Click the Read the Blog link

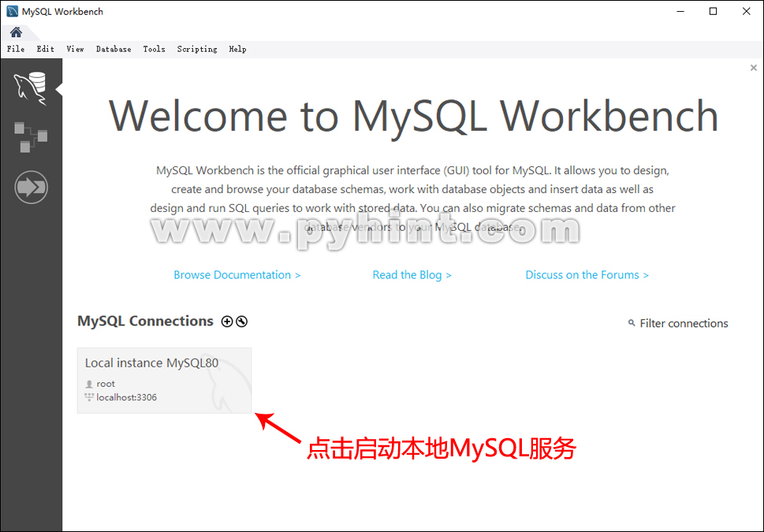(x=412, y=275)
